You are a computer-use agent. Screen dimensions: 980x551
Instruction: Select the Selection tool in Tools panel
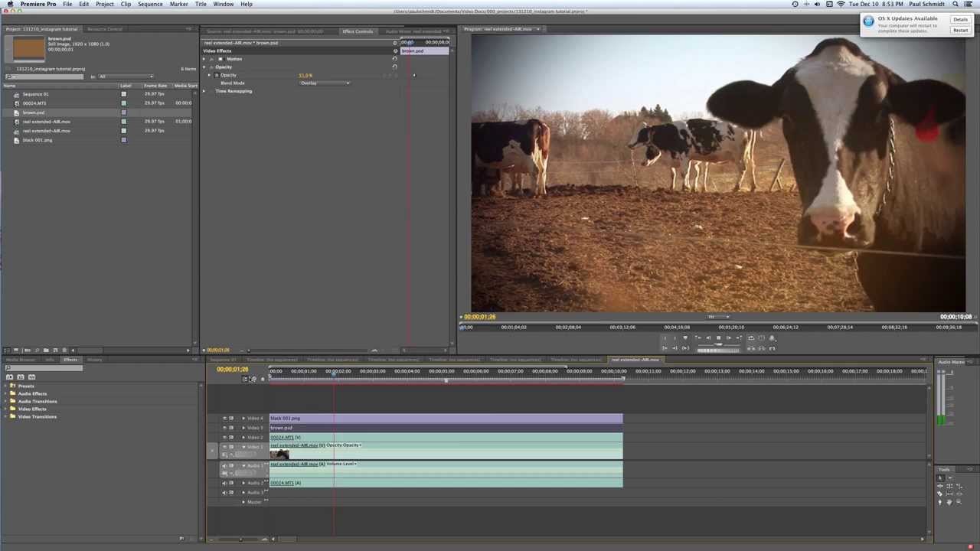pos(940,478)
